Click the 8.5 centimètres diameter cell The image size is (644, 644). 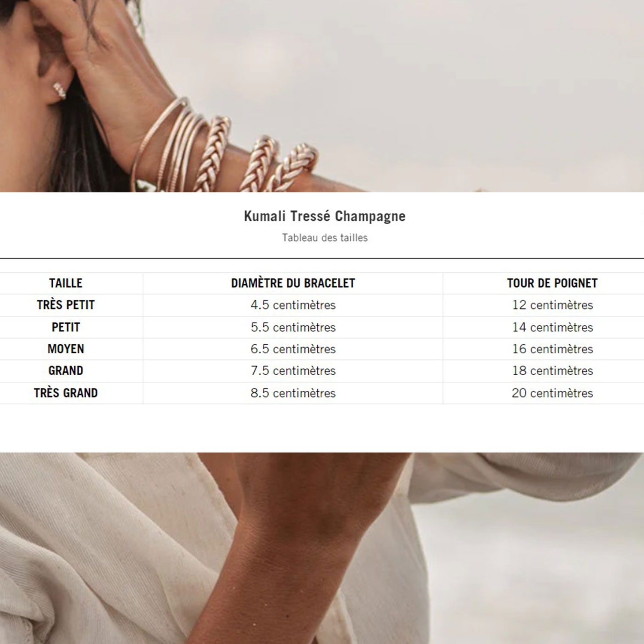tap(293, 393)
